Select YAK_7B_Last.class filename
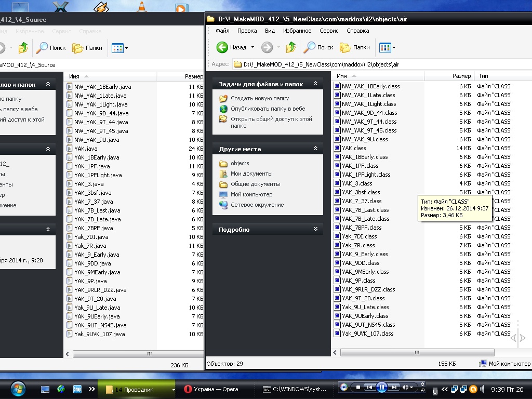This screenshot has height=399, width=532. point(365,210)
